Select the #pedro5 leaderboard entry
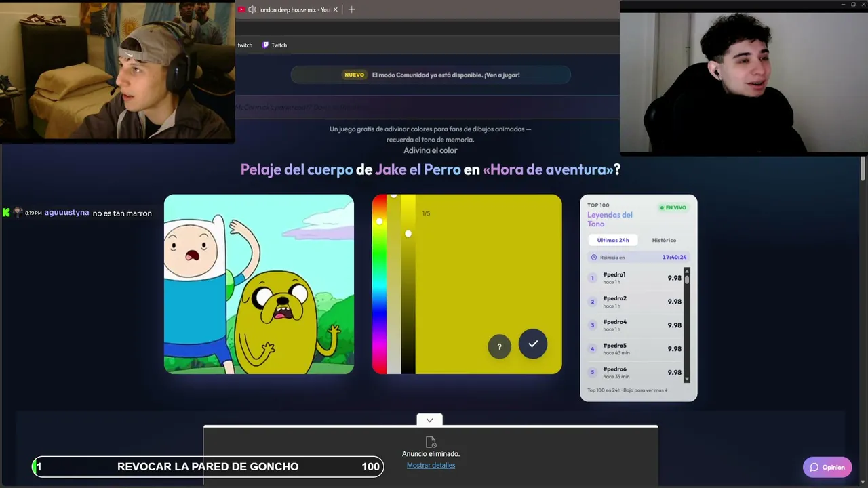This screenshot has height=488, width=868. point(636,349)
